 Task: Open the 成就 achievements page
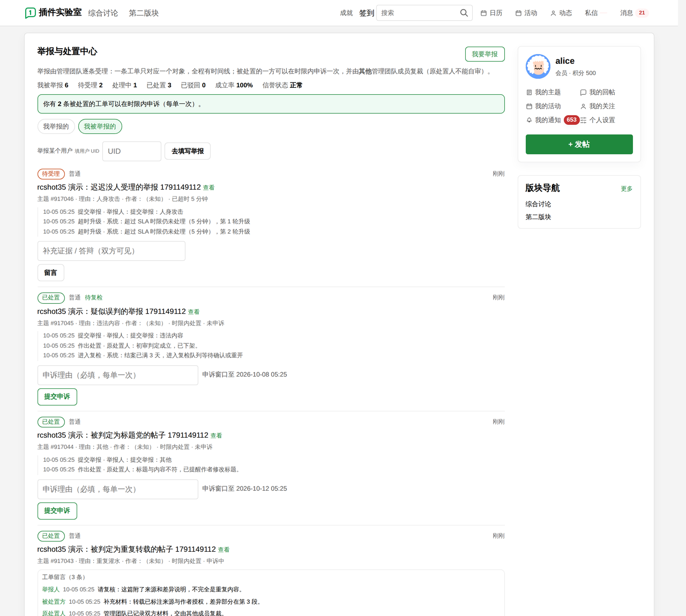tap(346, 13)
